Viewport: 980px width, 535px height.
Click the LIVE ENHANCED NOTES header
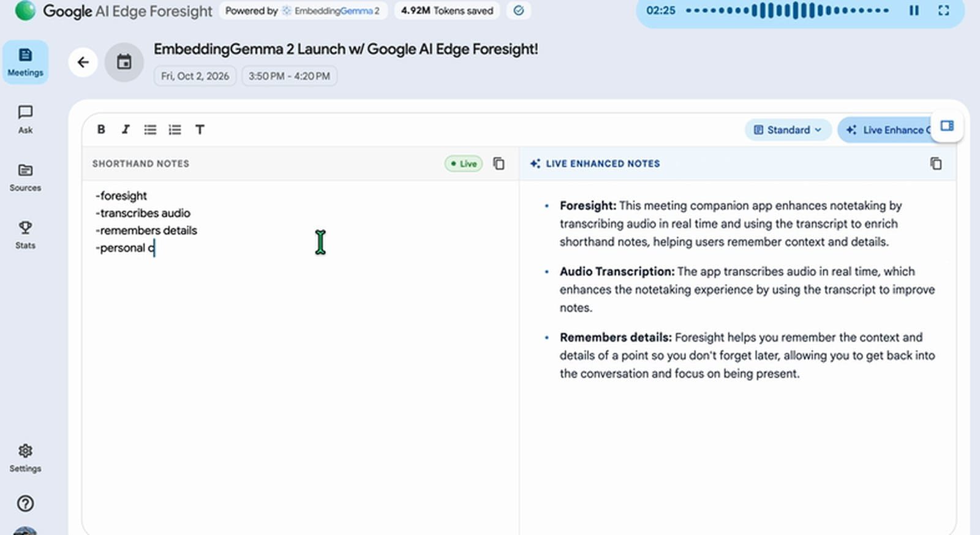[x=603, y=163]
